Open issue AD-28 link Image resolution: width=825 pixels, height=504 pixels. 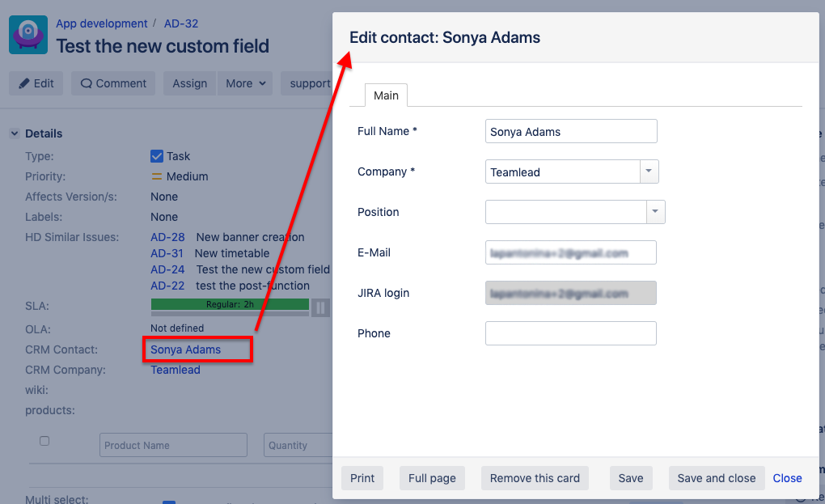[x=167, y=237]
